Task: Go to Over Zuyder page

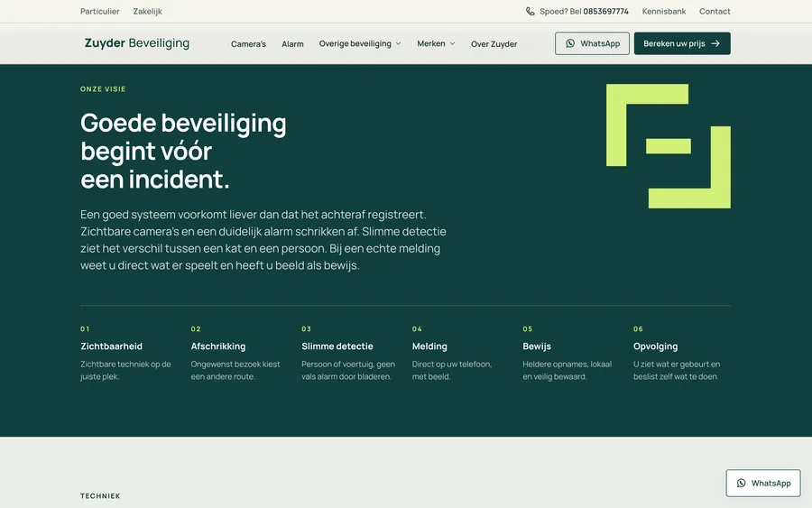Action: tap(494, 44)
